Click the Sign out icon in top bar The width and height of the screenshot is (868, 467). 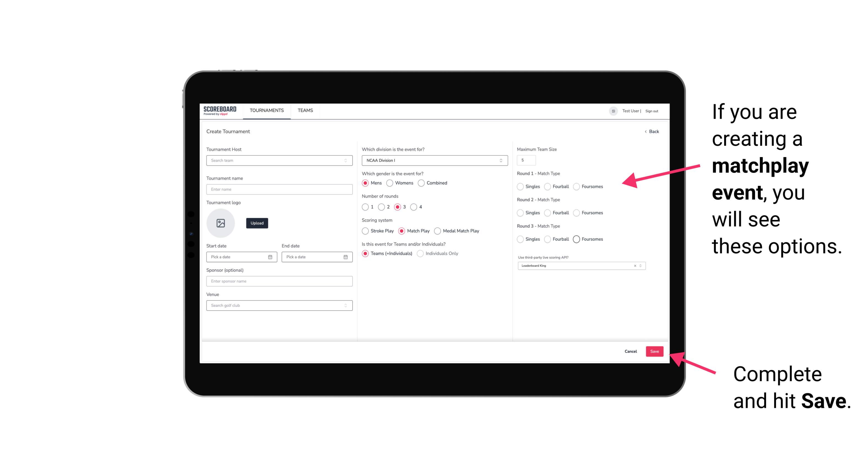pos(651,110)
